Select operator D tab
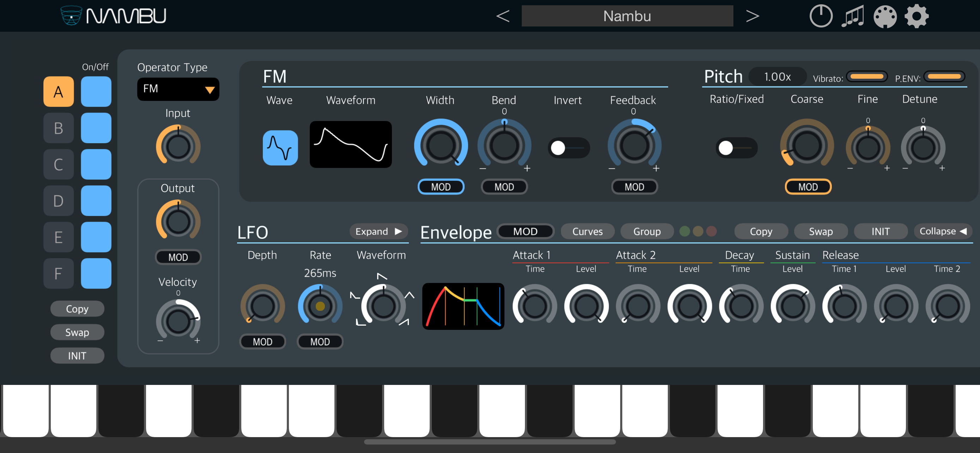This screenshot has height=453, width=980. (58, 200)
